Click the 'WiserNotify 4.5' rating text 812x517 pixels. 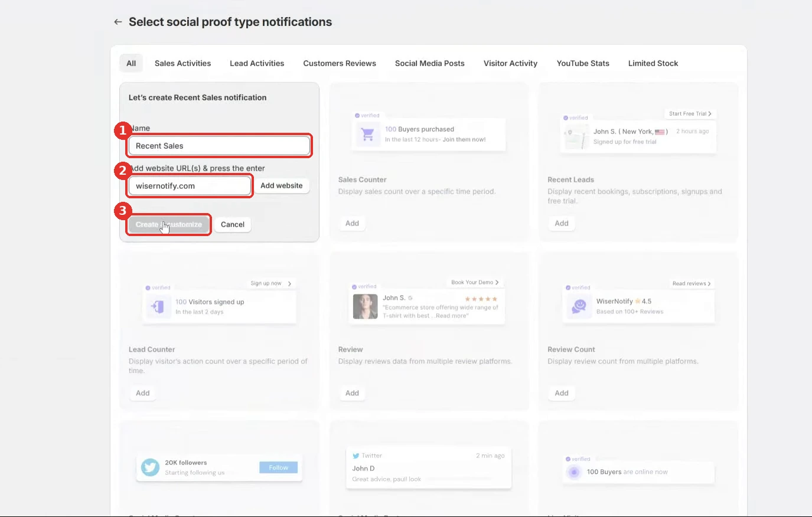(x=624, y=301)
